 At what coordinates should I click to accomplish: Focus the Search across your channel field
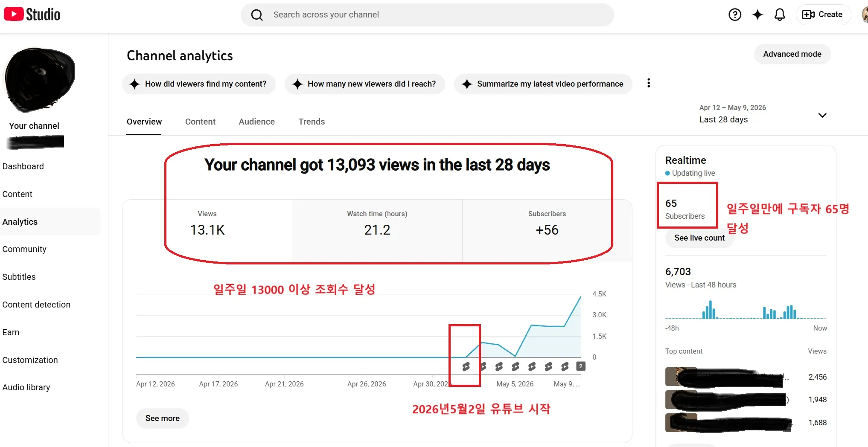point(427,15)
